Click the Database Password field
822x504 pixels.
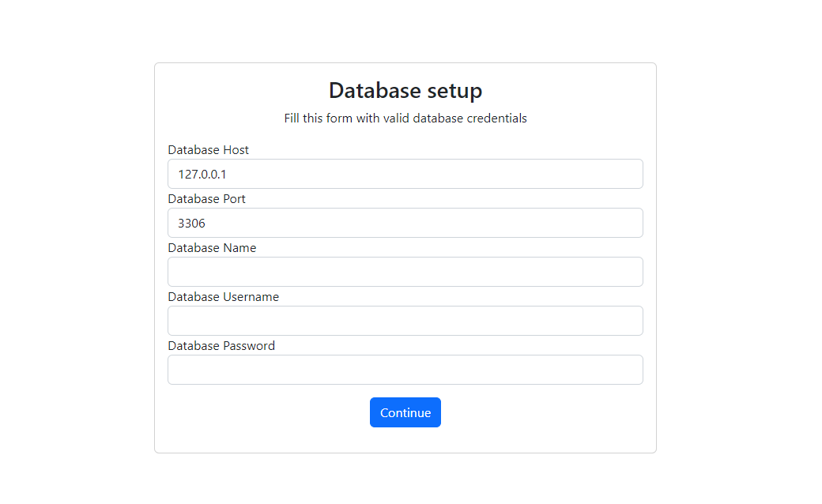405,370
